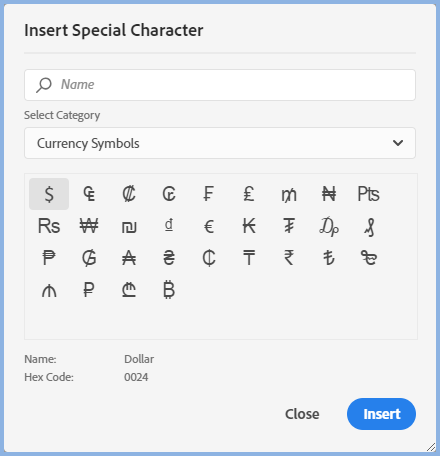Pick the Turkish Lira symbol
Image resolution: width=440 pixels, height=456 pixels.
[x=329, y=258]
